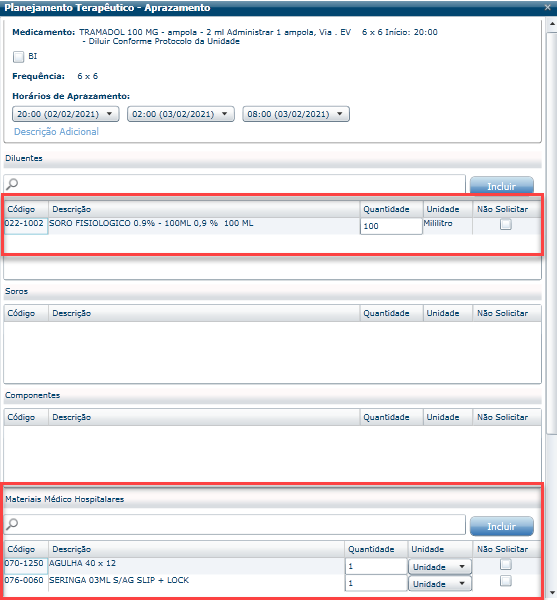Click the scrollbar up arrow
The image size is (557, 600).
pos(552,24)
